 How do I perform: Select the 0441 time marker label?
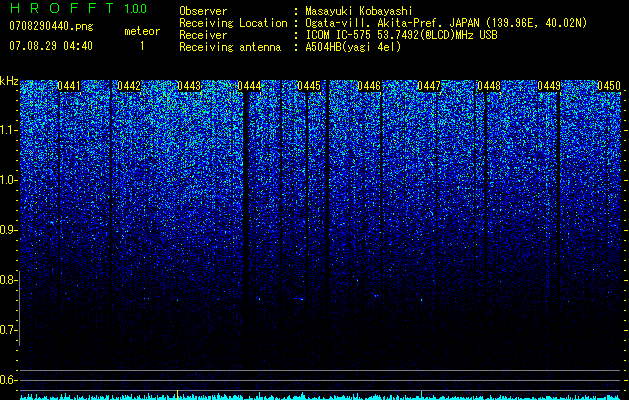pyautogui.click(x=69, y=86)
